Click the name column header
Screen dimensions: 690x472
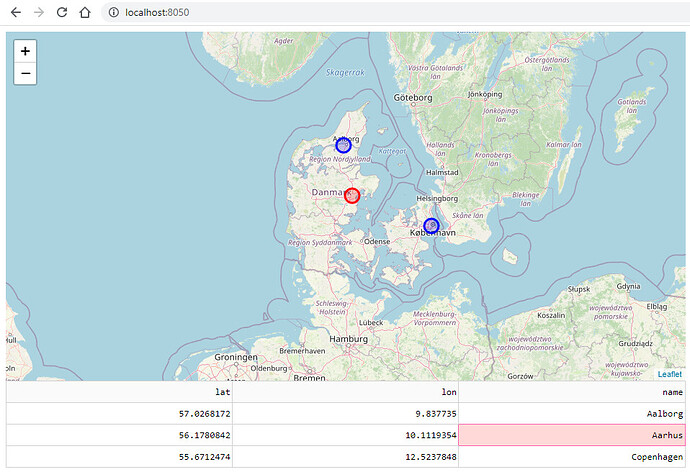(572, 392)
